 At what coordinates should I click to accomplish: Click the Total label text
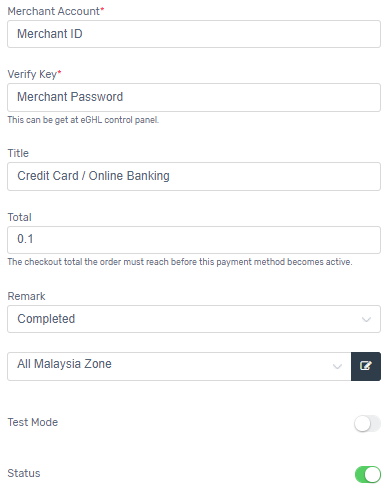click(x=19, y=217)
